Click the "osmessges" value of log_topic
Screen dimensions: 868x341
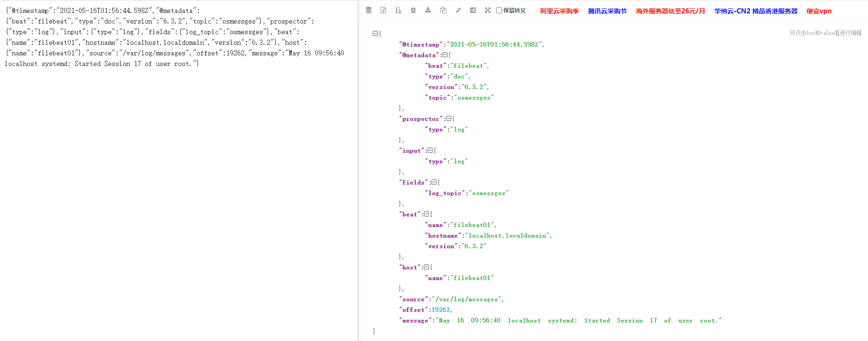(489, 193)
